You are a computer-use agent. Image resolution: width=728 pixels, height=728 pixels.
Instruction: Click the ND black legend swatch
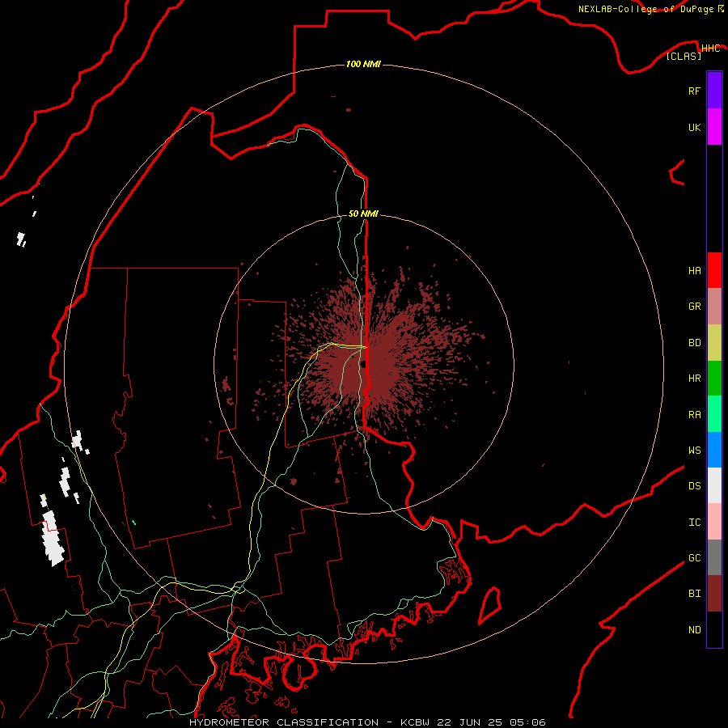click(x=714, y=629)
